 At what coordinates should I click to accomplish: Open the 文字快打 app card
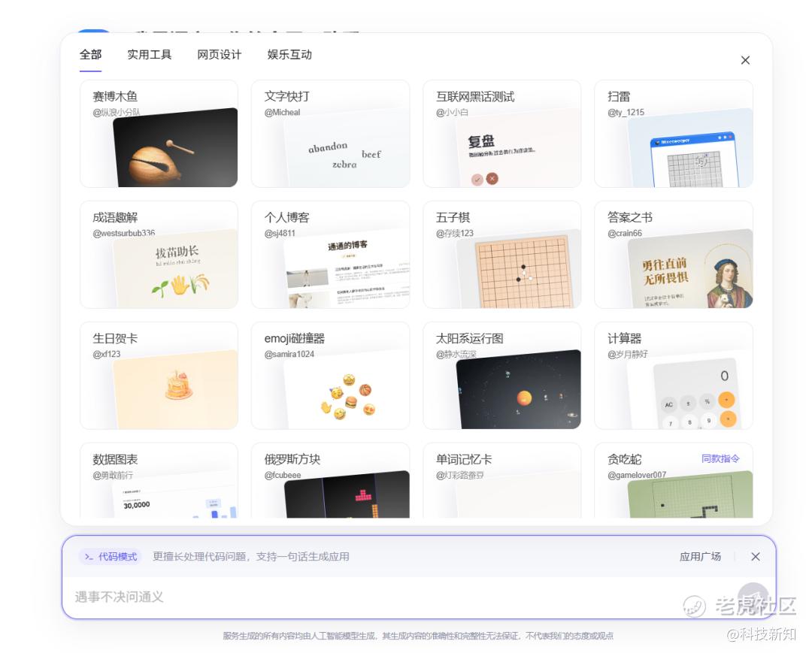tap(330, 134)
